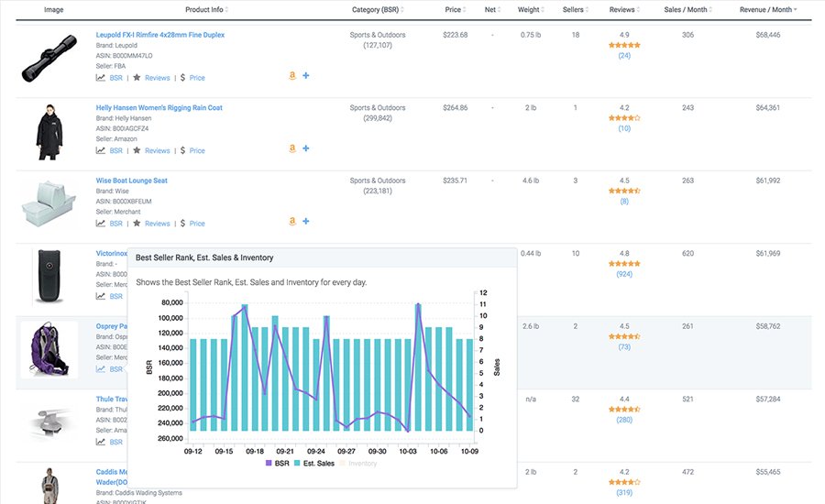Sort table by Product Info column

206,9
